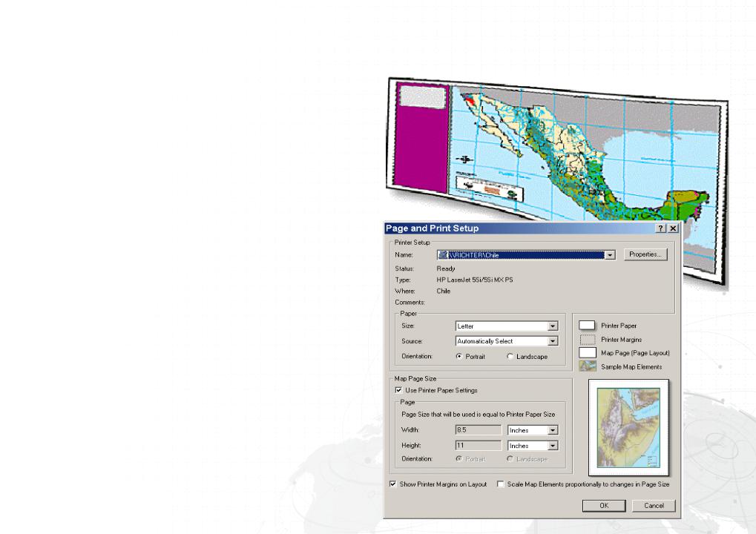Open the Width units Inches dropdown
The width and height of the screenshot is (756, 534).
553,430
